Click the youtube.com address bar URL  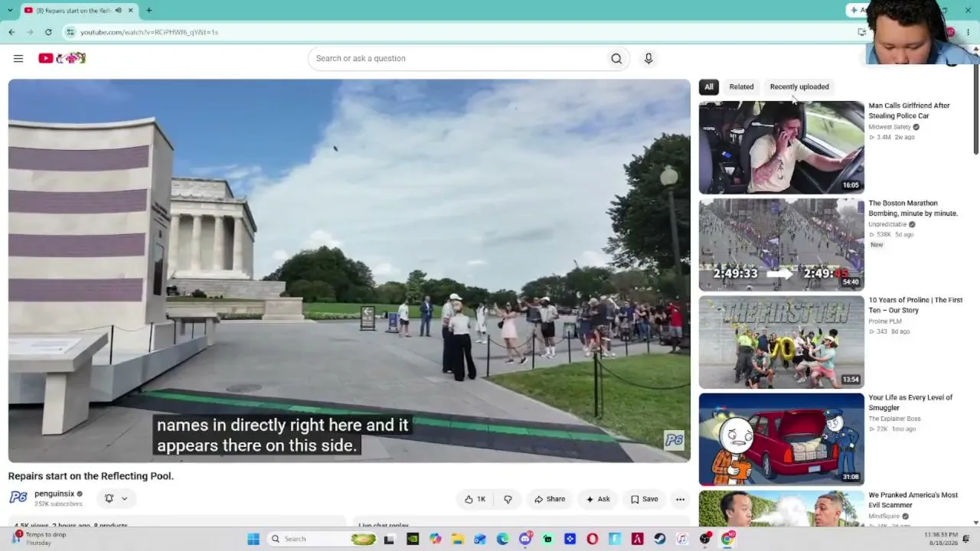(x=149, y=32)
